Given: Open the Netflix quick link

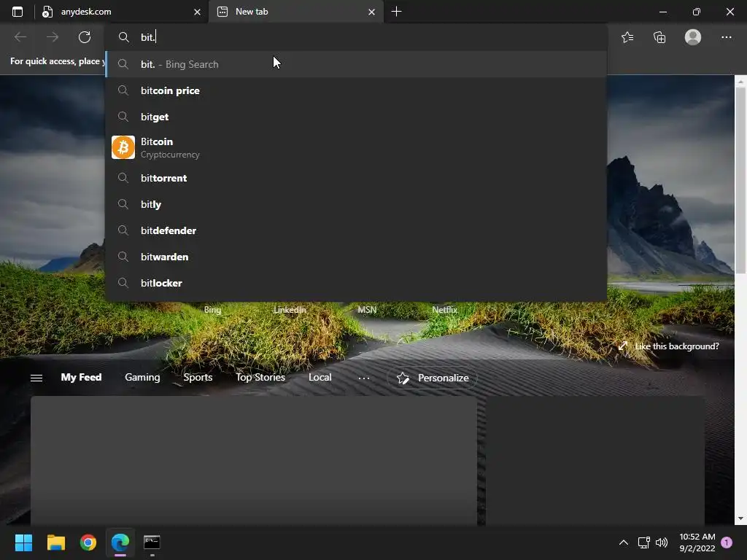Looking at the screenshot, I should click(x=444, y=309).
